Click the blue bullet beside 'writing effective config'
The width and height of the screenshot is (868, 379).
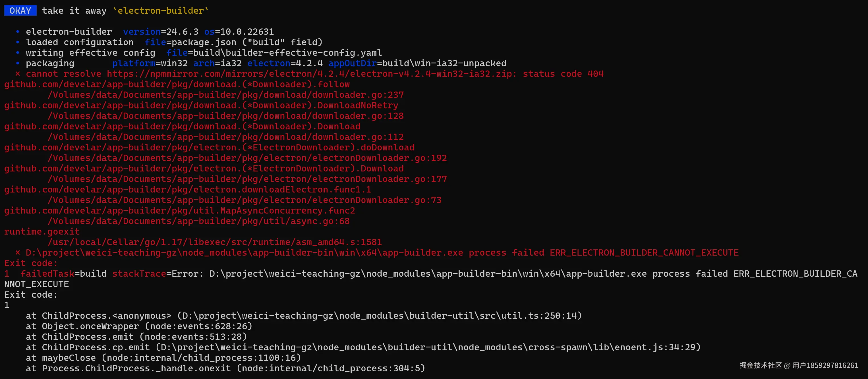(18, 53)
